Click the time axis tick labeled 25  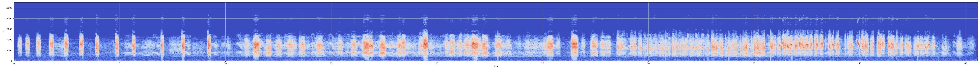(x=543, y=63)
